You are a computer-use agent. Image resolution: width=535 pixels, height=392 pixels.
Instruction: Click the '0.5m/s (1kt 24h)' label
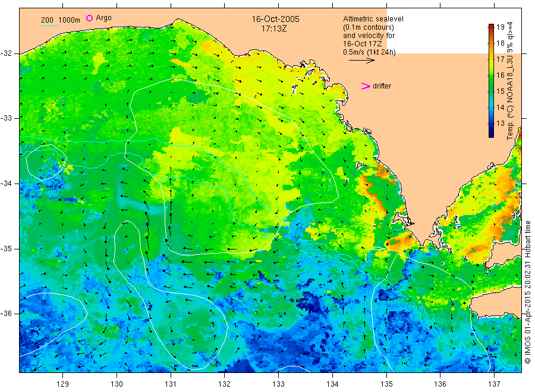coord(369,52)
